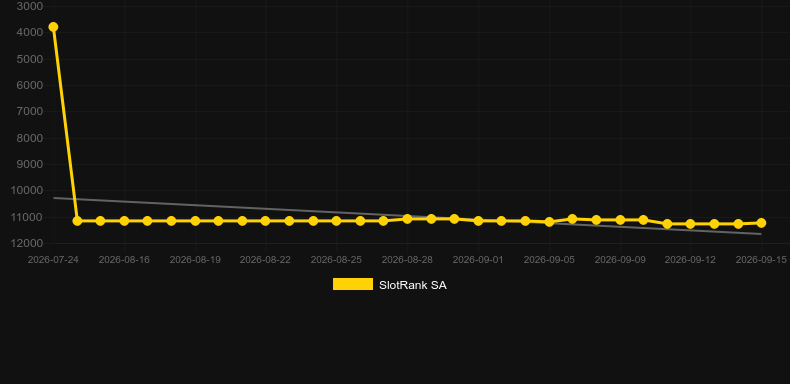Click the 2026-08-28 x-axis date label
Screen dimensions: 790x384
click(407, 260)
